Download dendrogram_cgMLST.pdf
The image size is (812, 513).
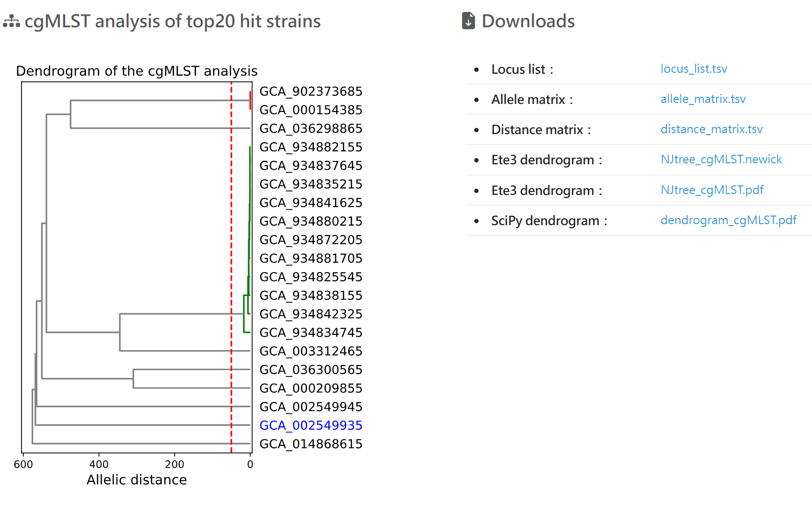click(728, 220)
